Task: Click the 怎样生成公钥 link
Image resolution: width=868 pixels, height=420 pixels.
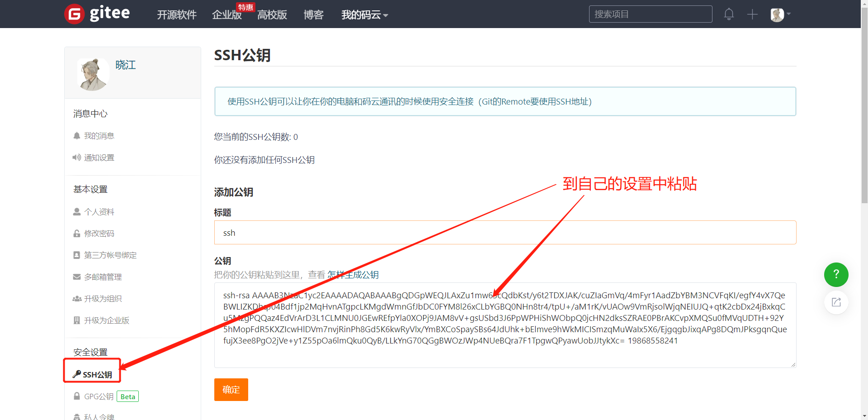Action: 353,275
